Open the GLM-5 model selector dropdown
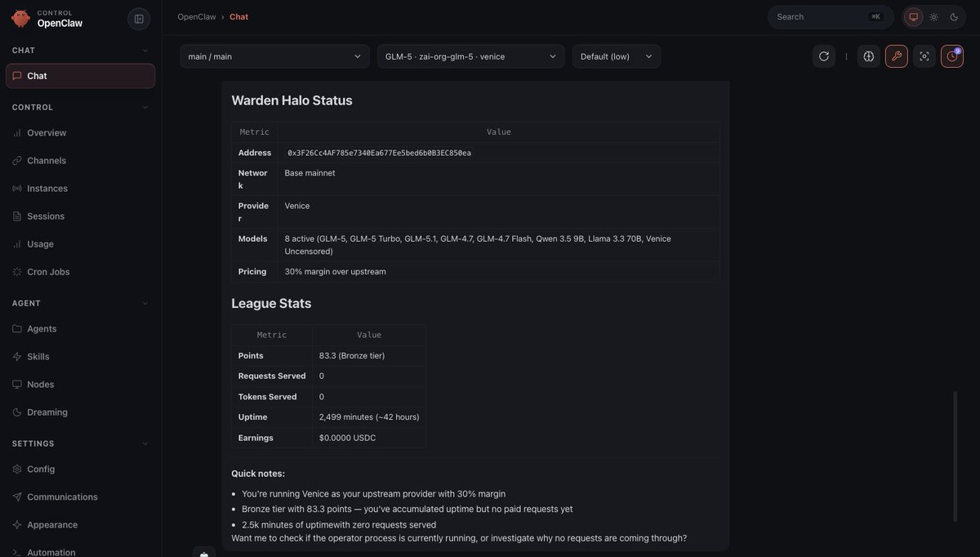Screen dimensions: 980x557 pos(470,56)
